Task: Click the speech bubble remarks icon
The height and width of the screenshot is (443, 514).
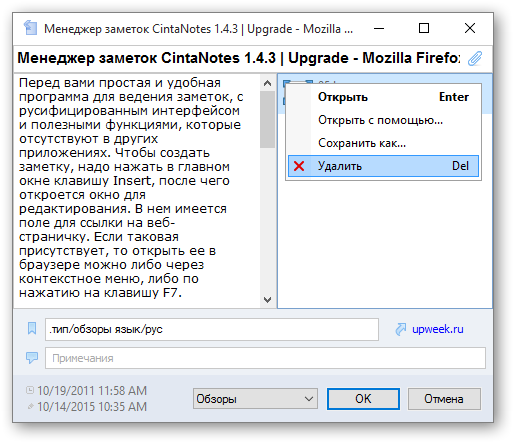Action: pyautogui.click(x=32, y=358)
